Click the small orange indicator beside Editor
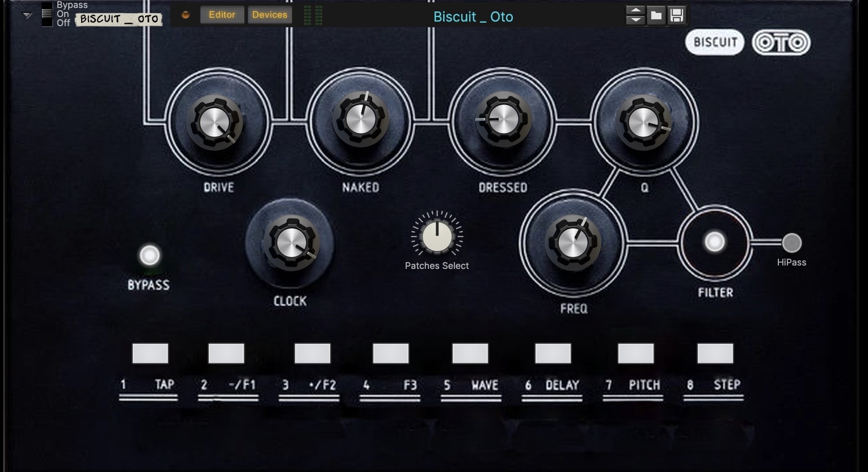Screen dimensions: 868x472 [x=186, y=15]
